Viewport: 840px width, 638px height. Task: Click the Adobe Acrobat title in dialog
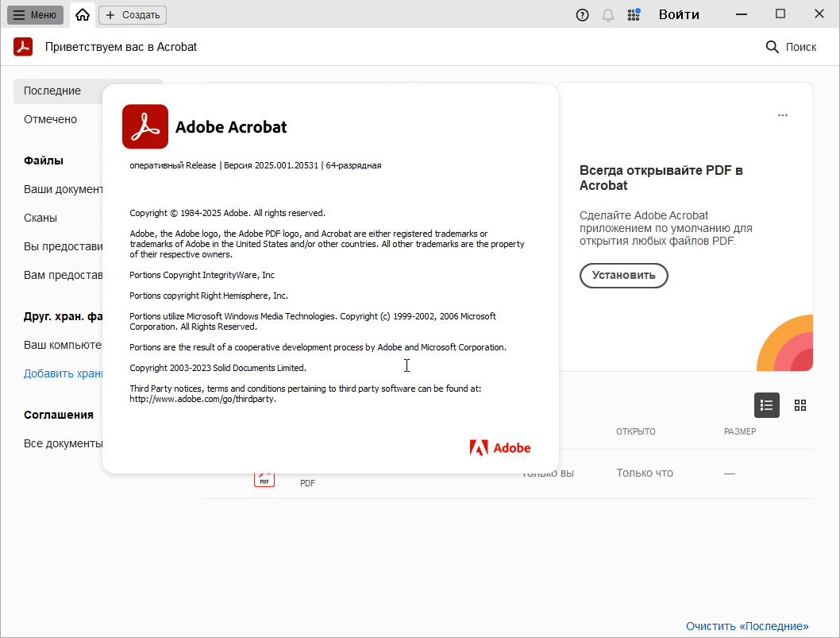coord(231,127)
